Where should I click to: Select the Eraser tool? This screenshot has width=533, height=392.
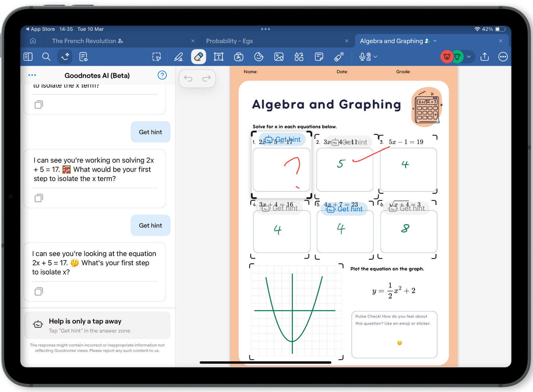click(x=199, y=57)
